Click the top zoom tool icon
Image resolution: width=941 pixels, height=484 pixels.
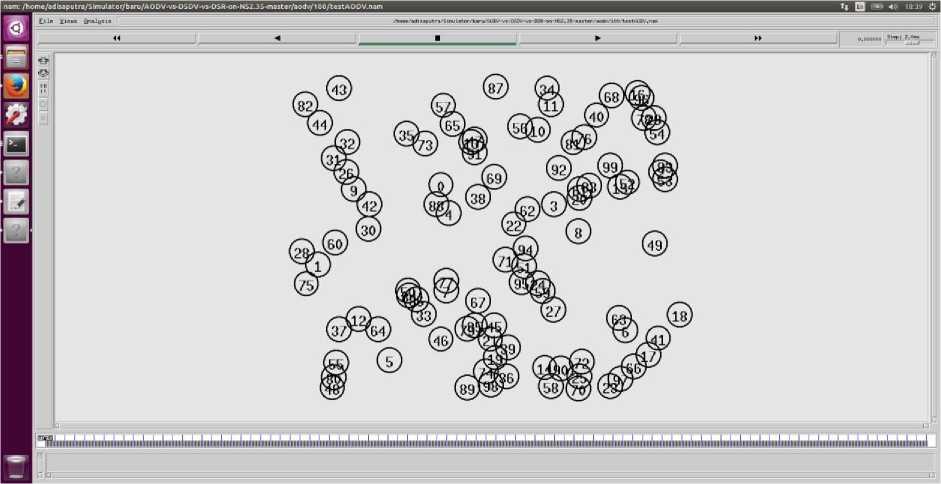tap(43, 61)
